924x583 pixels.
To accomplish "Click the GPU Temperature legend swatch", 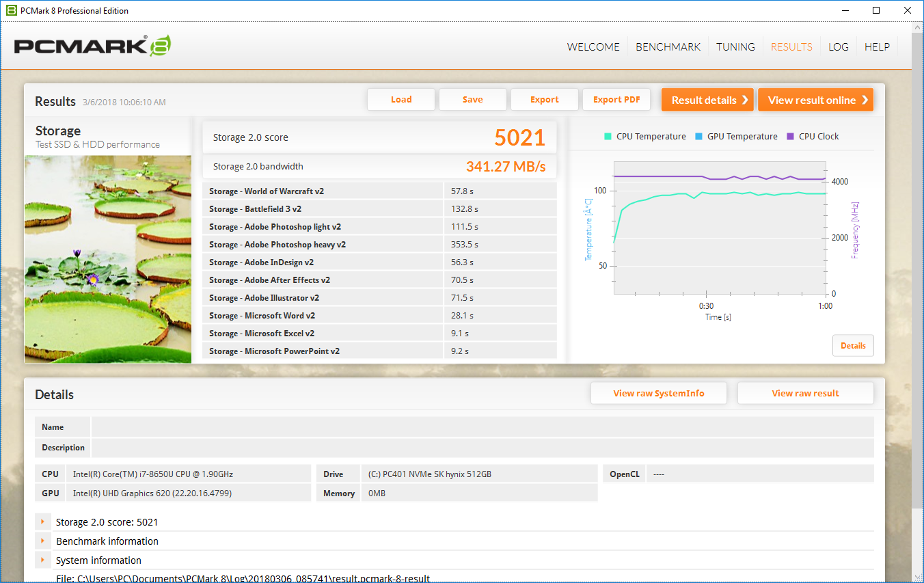I will click(x=698, y=136).
